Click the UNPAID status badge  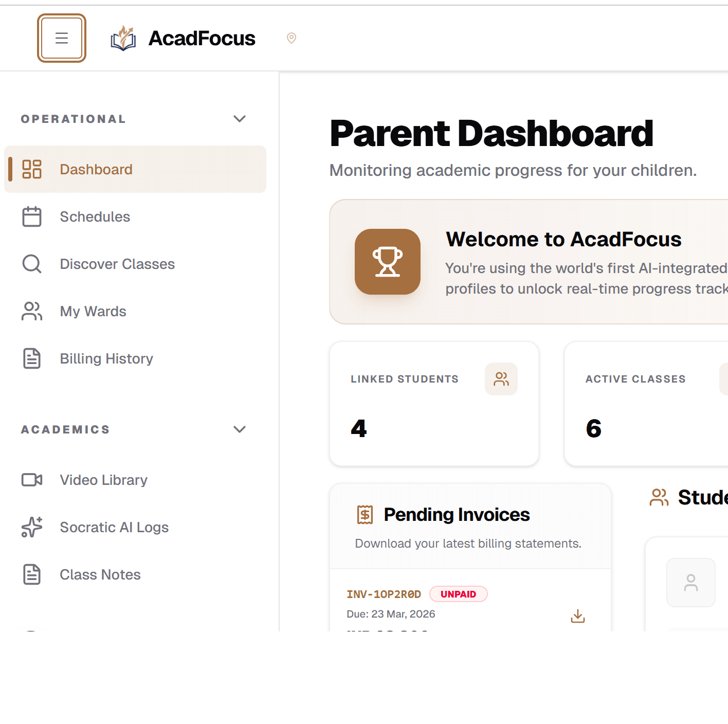(x=458, y=594)
